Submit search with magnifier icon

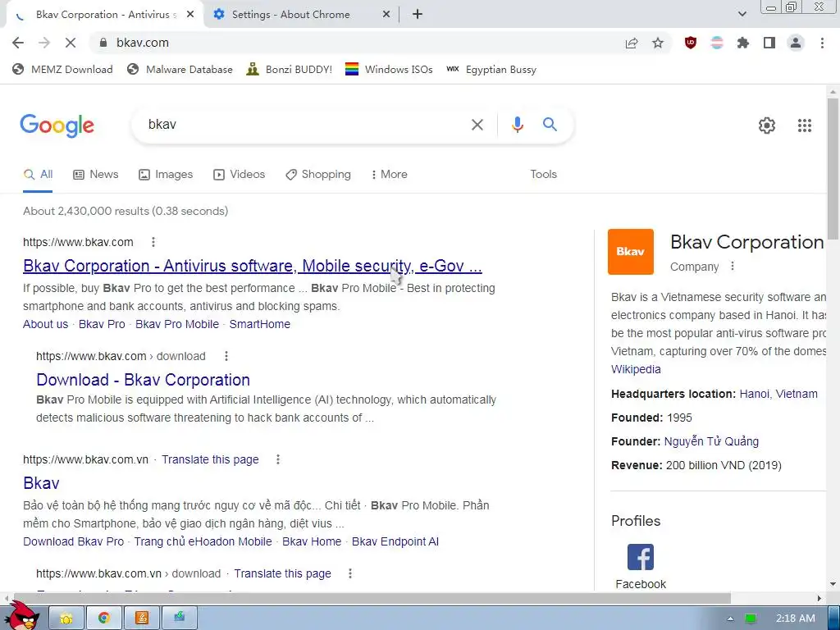pyautogui.click(x=550, y=125)
